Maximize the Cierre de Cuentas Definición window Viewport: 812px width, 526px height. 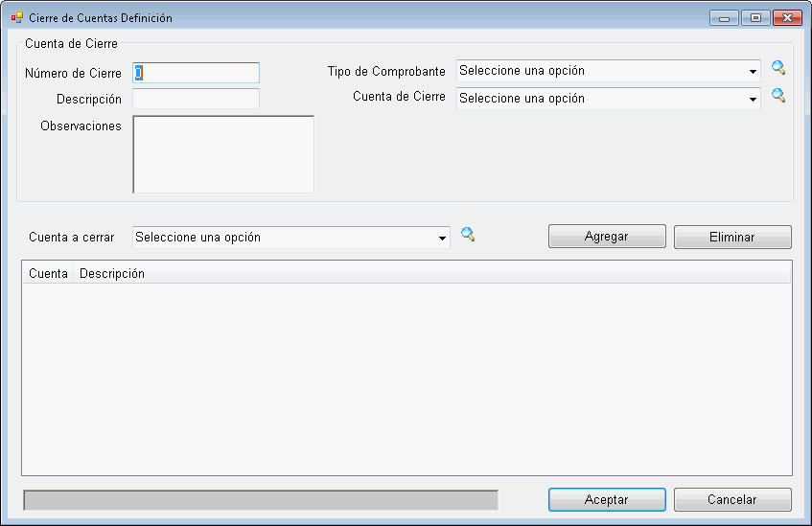755,18
